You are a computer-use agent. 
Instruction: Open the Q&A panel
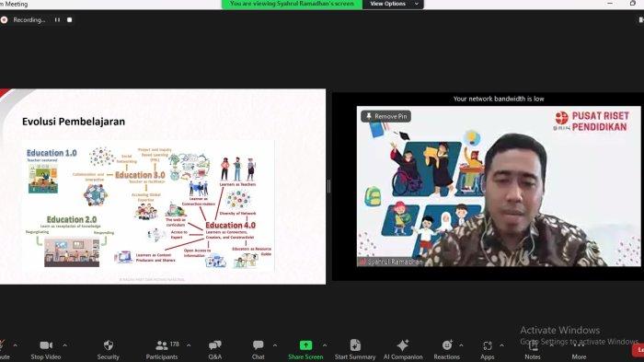click(214, 349)
